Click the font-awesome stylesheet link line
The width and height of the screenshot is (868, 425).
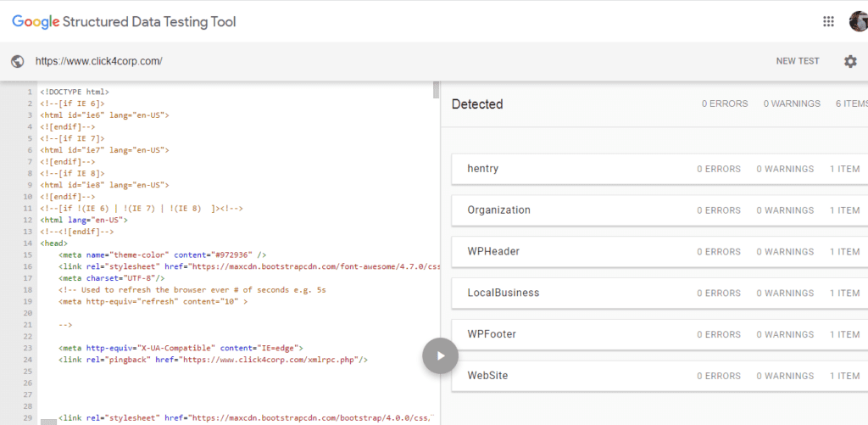click(x=249, y=266)
